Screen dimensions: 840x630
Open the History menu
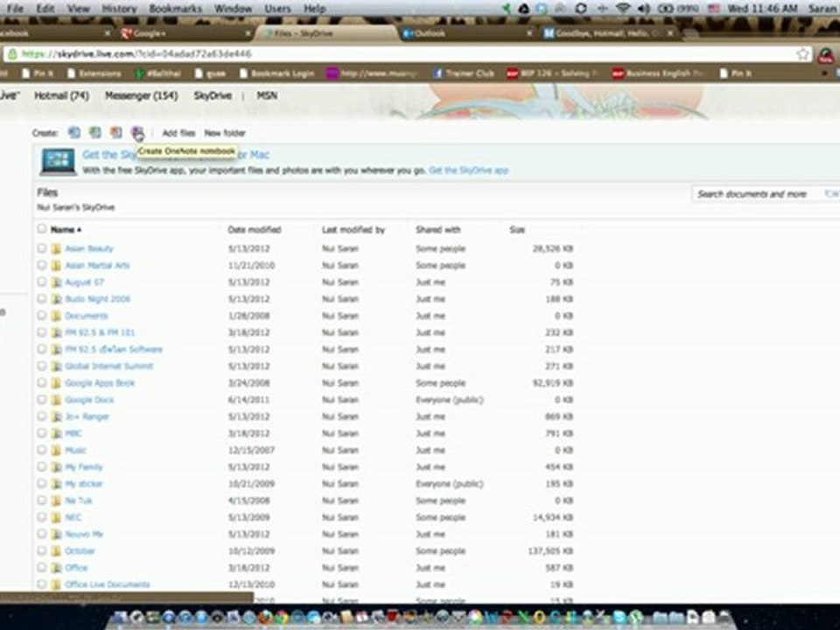tap(119, 9)
